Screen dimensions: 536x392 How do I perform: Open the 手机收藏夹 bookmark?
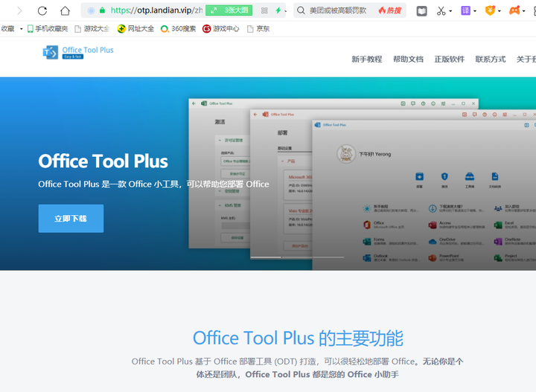pyautogui.click(x=48, y=29)
